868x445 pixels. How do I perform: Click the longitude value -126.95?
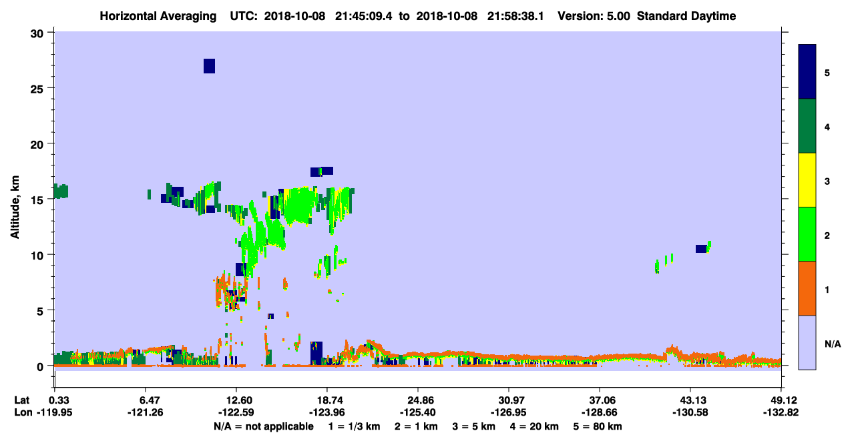pos(509,413)
